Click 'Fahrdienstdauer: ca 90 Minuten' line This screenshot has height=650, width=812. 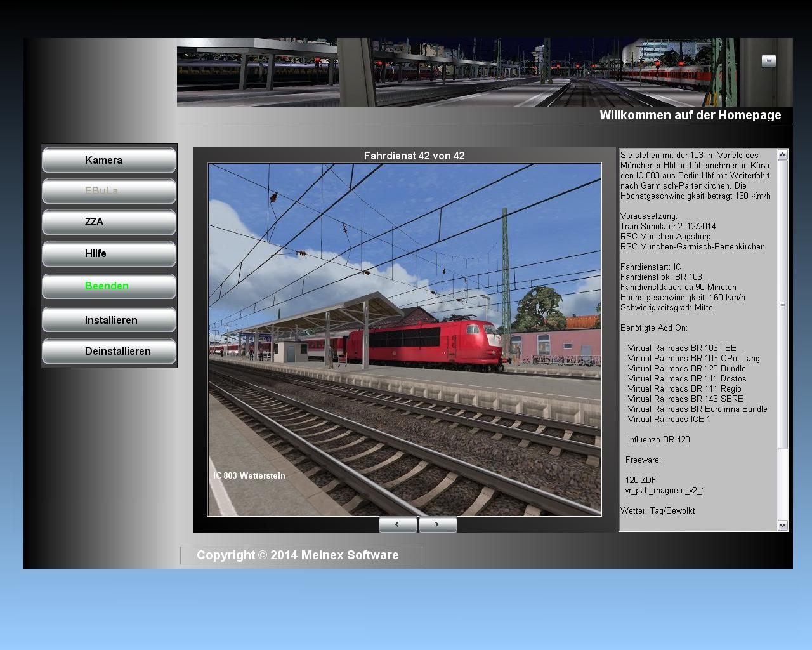click(x=679, y=287)
